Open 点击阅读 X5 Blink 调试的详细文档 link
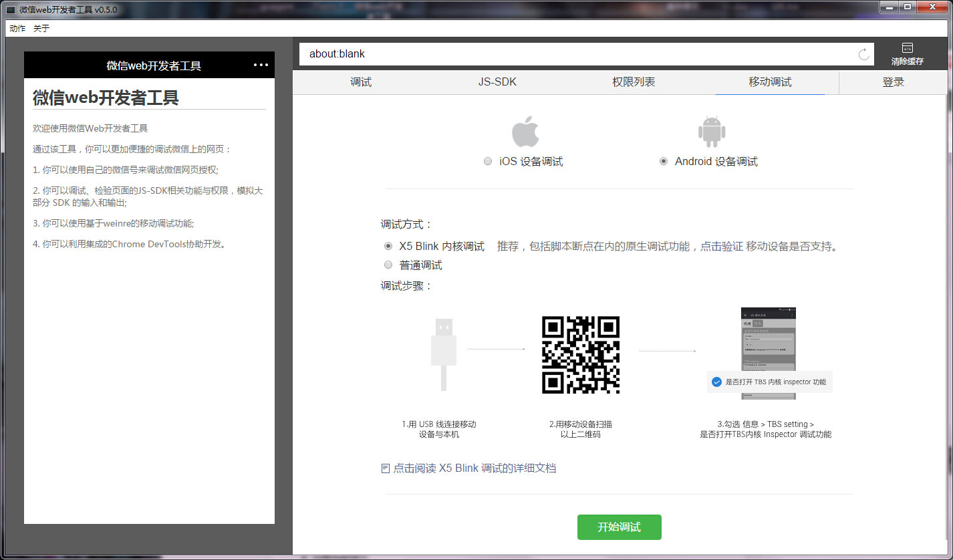Viewport: 953px width, 560px height. (x=474, y=468)
